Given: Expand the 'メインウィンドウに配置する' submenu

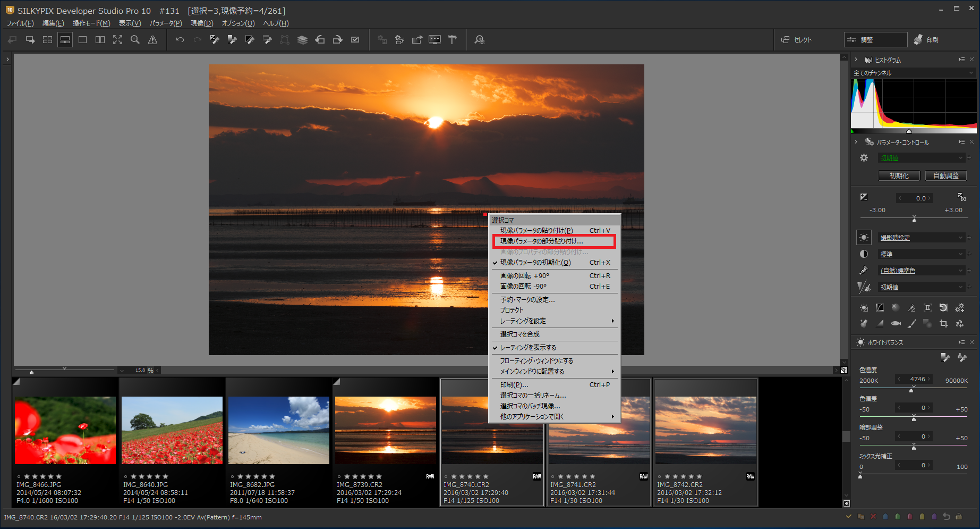Looking at the screenshot, I should tap(554, 372).
